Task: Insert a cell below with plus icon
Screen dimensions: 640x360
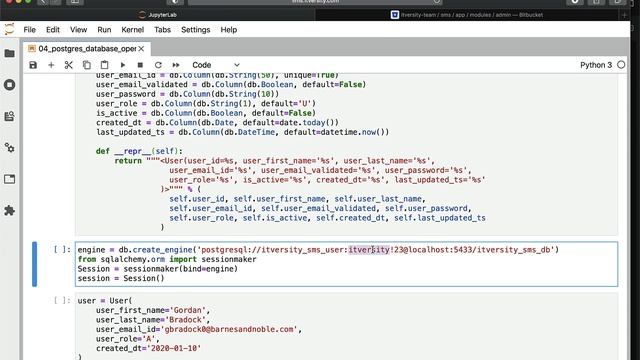Action: click(x=51, y=65)
